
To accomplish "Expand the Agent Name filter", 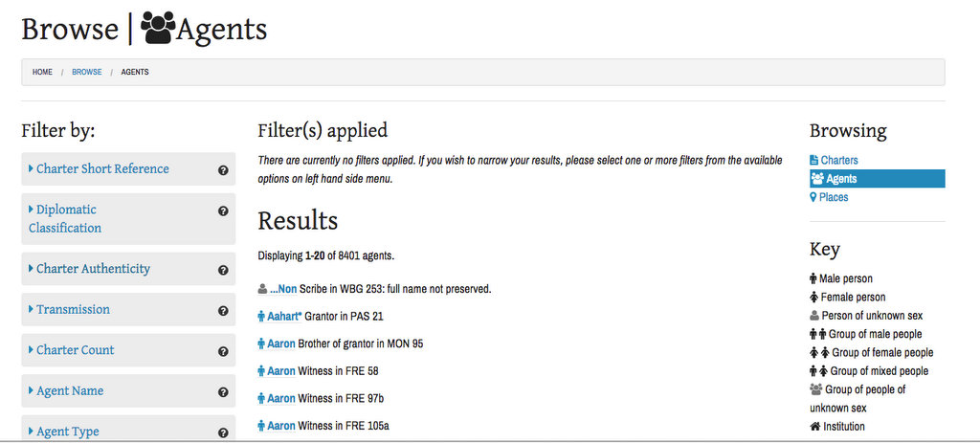I will click(66, 390).
